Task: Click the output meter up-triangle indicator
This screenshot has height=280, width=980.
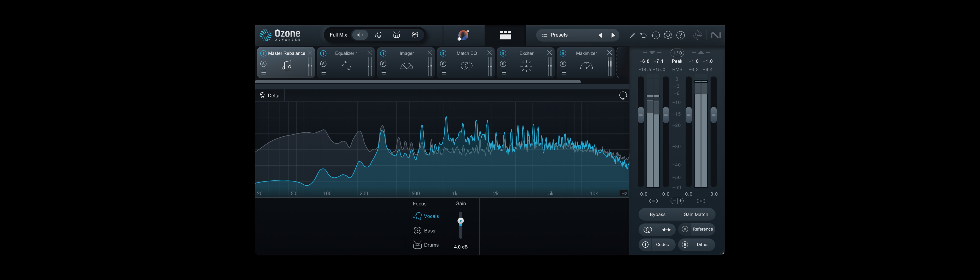Action: point(701,52)
